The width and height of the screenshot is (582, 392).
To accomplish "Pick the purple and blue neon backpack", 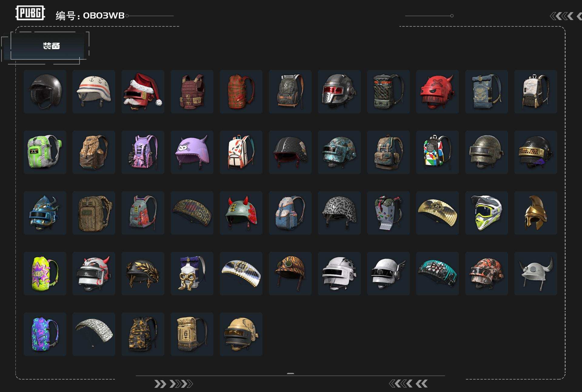I will coord(45,334).
